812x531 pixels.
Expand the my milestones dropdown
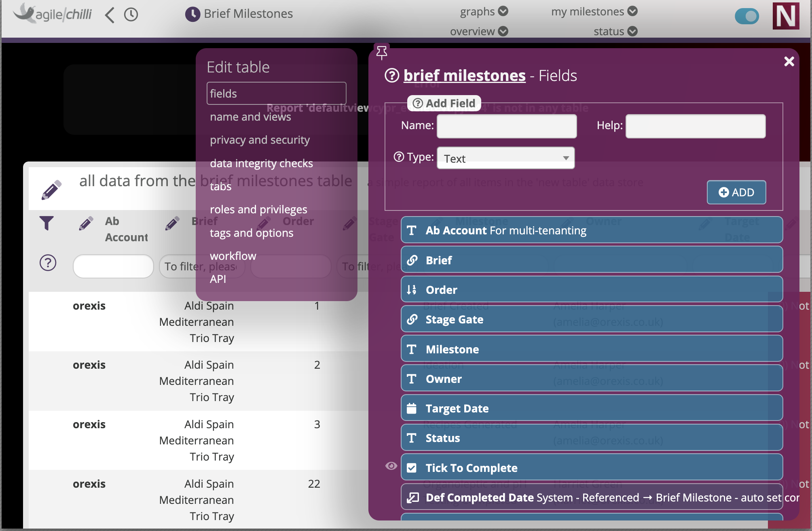[594, 11]
